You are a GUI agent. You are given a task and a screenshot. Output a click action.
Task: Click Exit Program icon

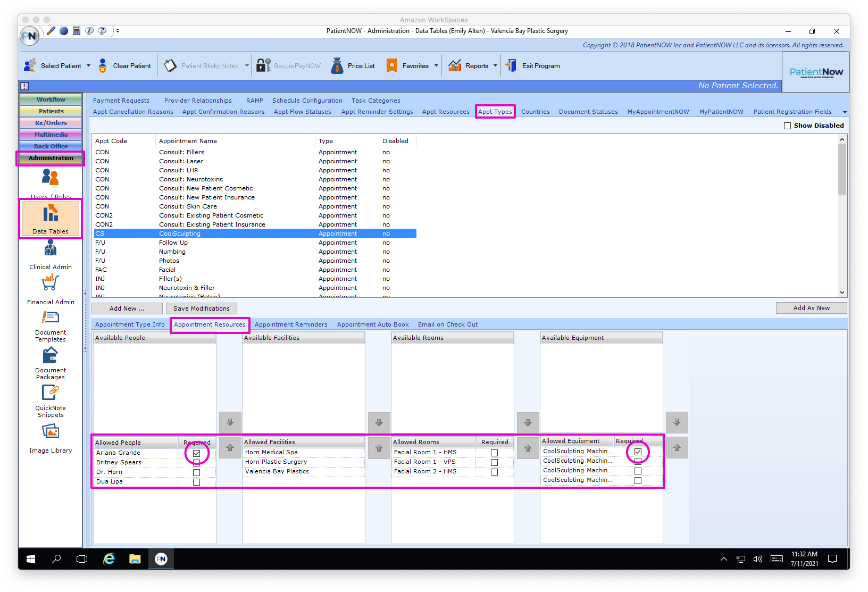pyautogui.click(x=511, y=65)
